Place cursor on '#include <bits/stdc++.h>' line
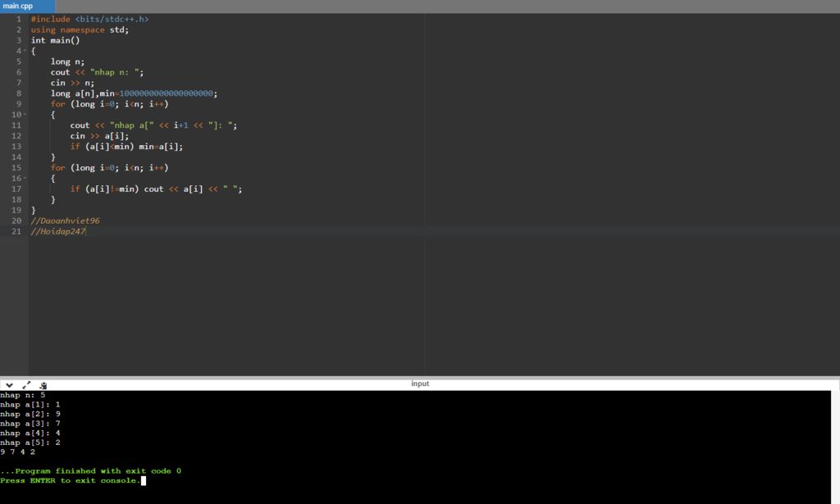 point(89,20)
